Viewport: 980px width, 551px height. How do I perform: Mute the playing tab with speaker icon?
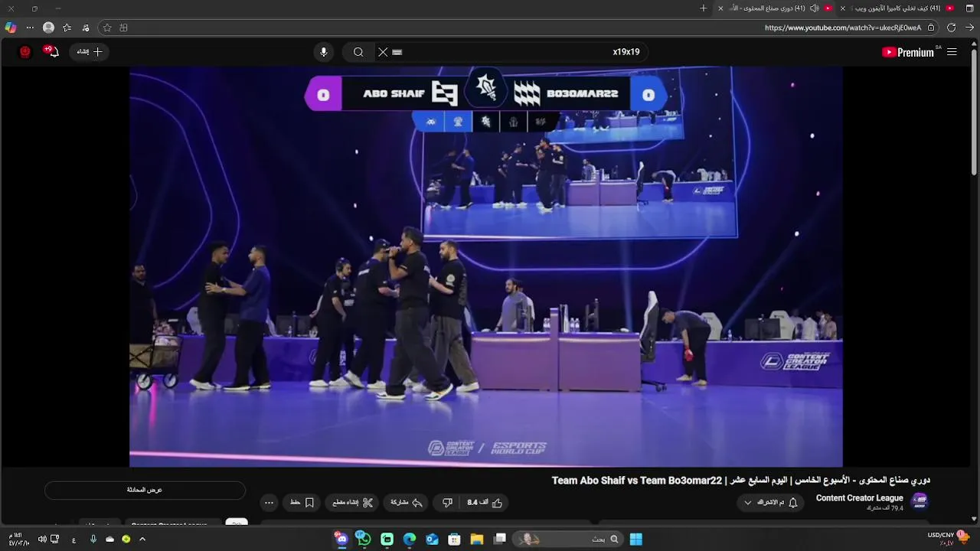pos(814,8)
